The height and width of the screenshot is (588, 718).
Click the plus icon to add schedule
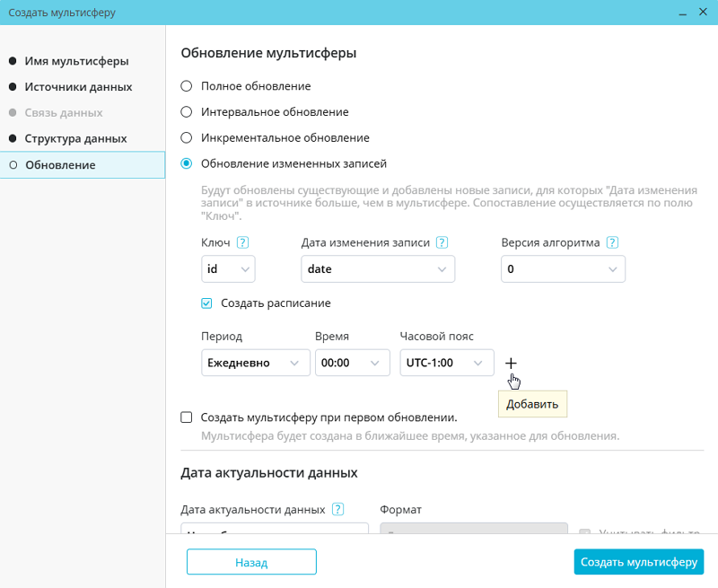pyautogui.click(x=511, y=363)
